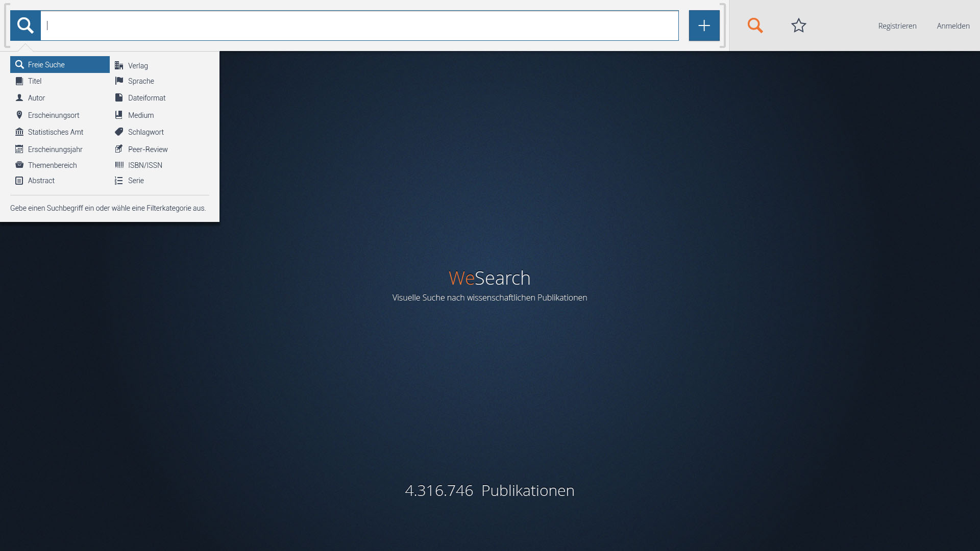
Task: Select the Freie Suche filter category
Action: (60, 65)
